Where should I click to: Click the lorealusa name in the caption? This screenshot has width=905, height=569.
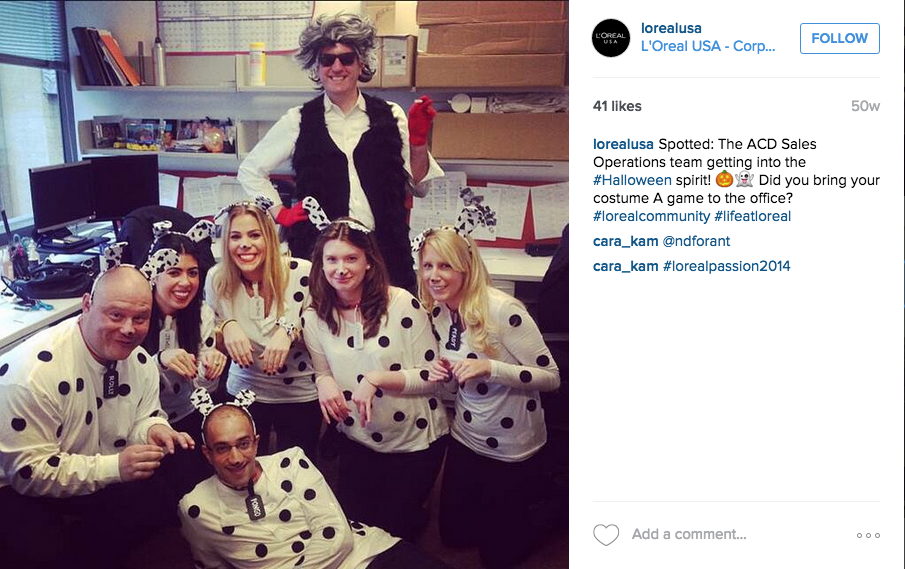(x=623, y=144)
